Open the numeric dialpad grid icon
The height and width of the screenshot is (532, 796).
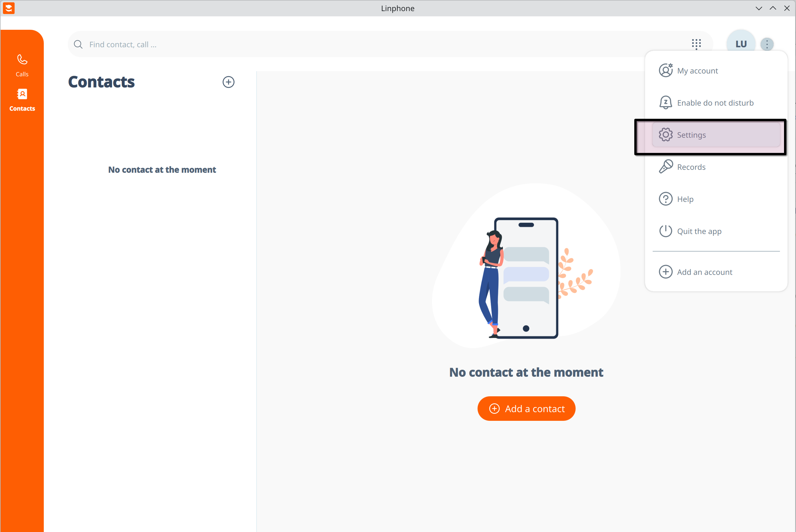tap(696, 44)
